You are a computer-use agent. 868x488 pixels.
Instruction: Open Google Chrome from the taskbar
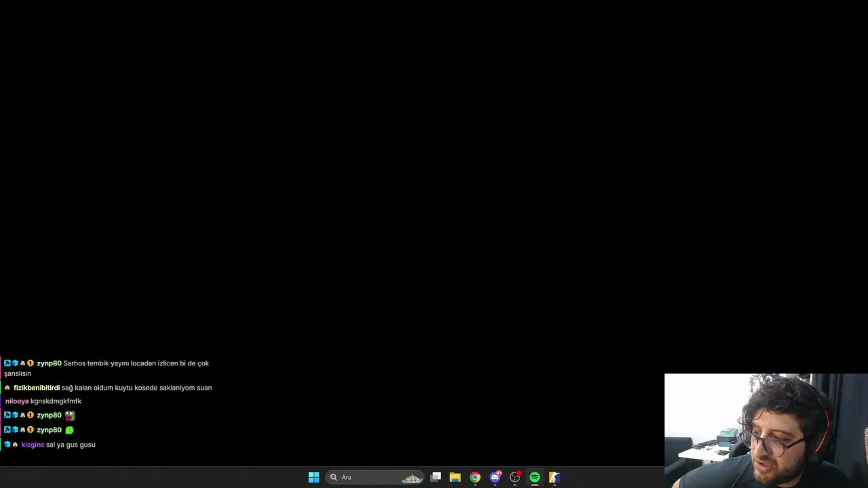tap(475, 477)
